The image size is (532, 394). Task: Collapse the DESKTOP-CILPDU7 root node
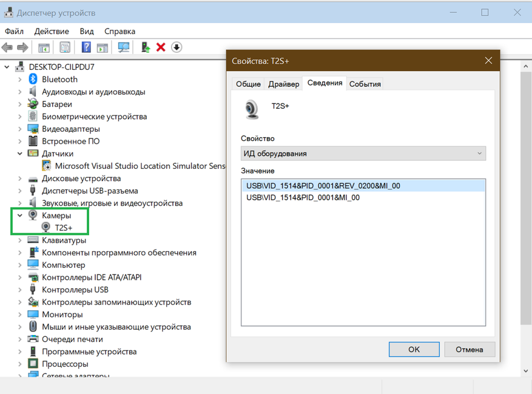point(7,67)
